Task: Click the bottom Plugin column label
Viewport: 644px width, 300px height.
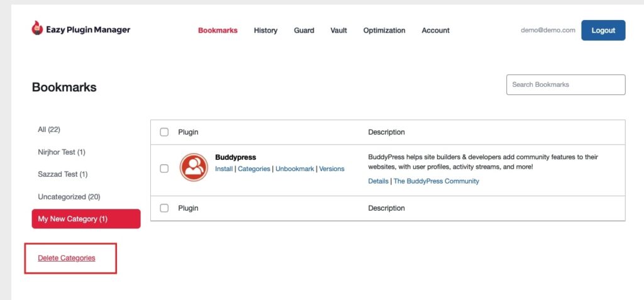Action: coord(188,208)
